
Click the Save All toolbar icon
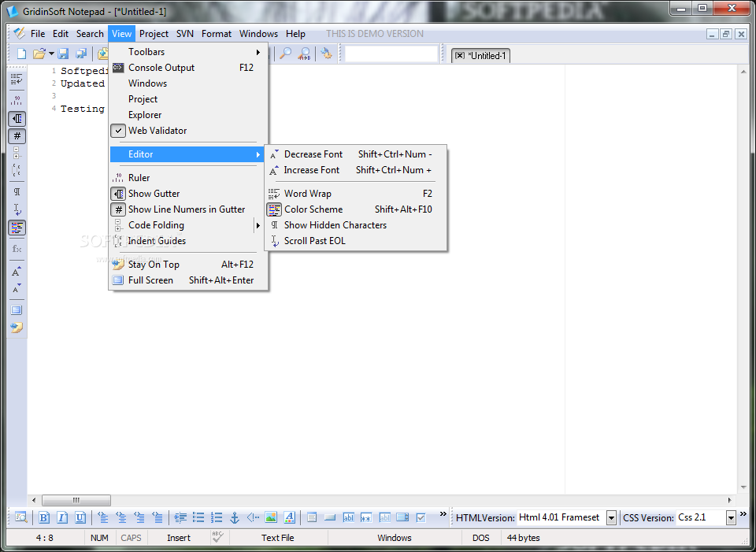tap(81, 54)
